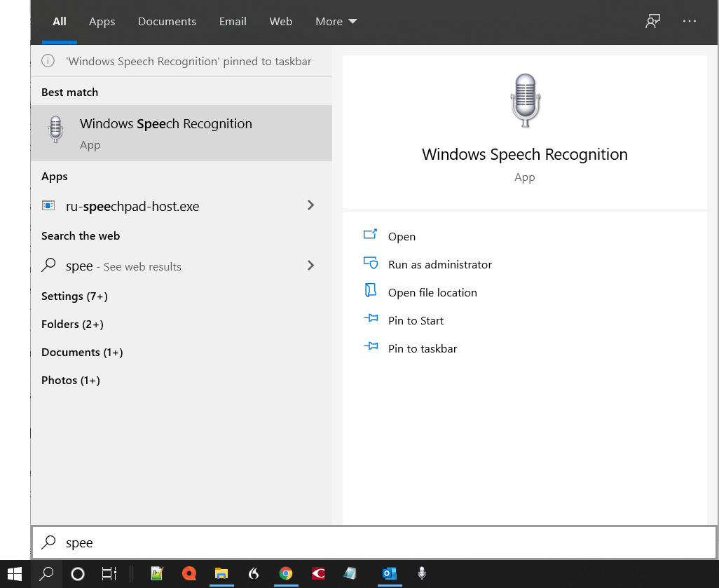The height and width of the screenshot is (588, 719).
Task: Switch to the All search tab
Action: tap(59, 22)
